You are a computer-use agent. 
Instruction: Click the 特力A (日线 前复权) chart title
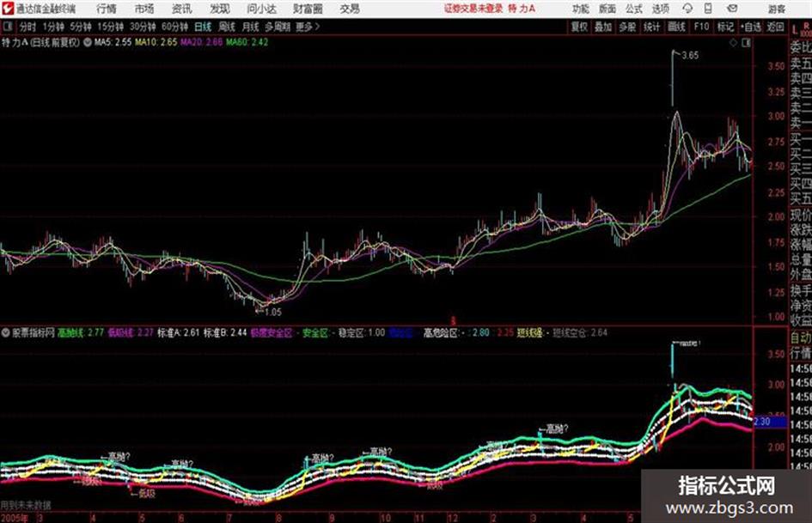tap(41, 42)
